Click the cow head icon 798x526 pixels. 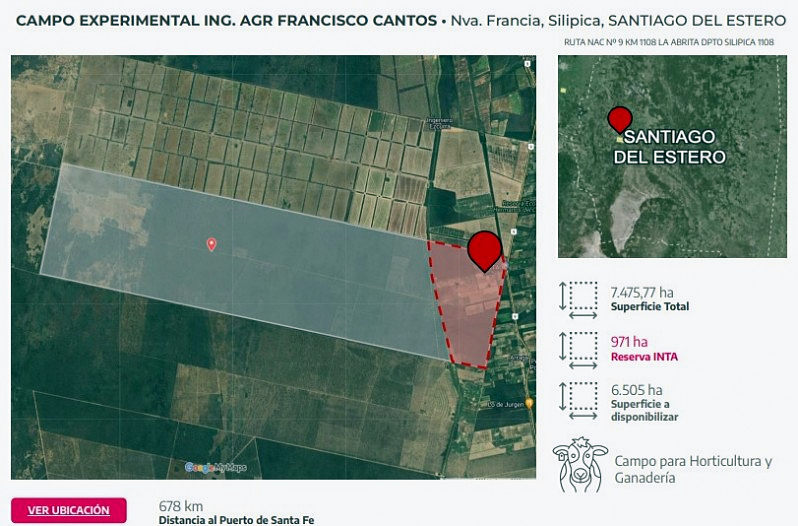click(x=580, y=465)
